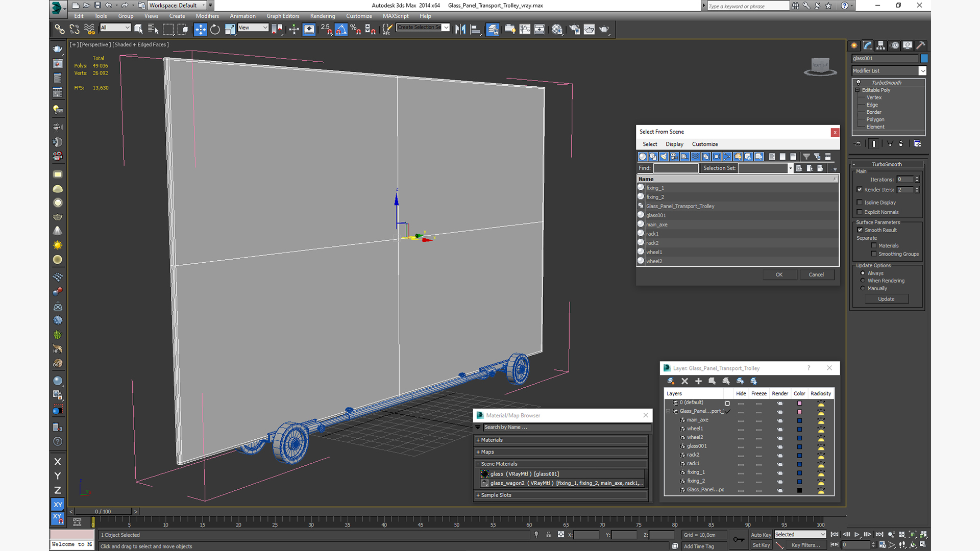Open the reference coordinate View dropdown
Screen dimensions: 980x551
pyautogui.click(x=253, y=28)
